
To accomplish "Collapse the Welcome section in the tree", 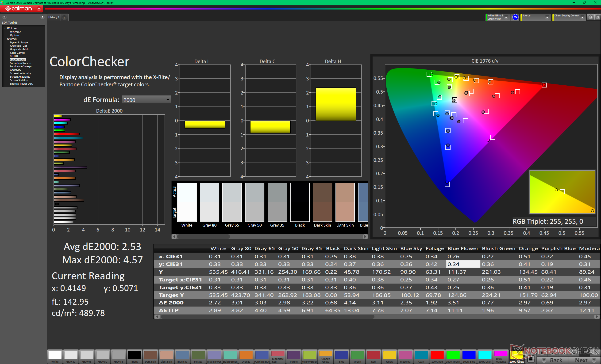I will click(x=5, y=28).
